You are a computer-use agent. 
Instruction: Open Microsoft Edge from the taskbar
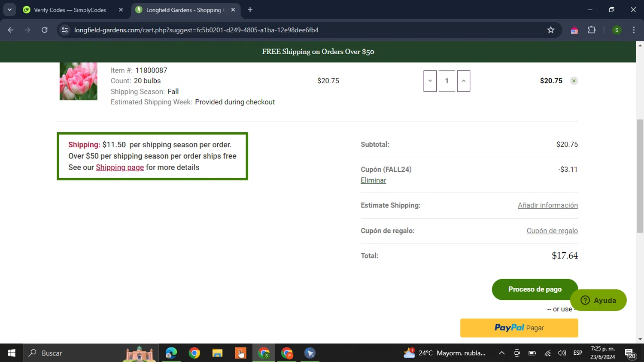click(x=171, y=353)
